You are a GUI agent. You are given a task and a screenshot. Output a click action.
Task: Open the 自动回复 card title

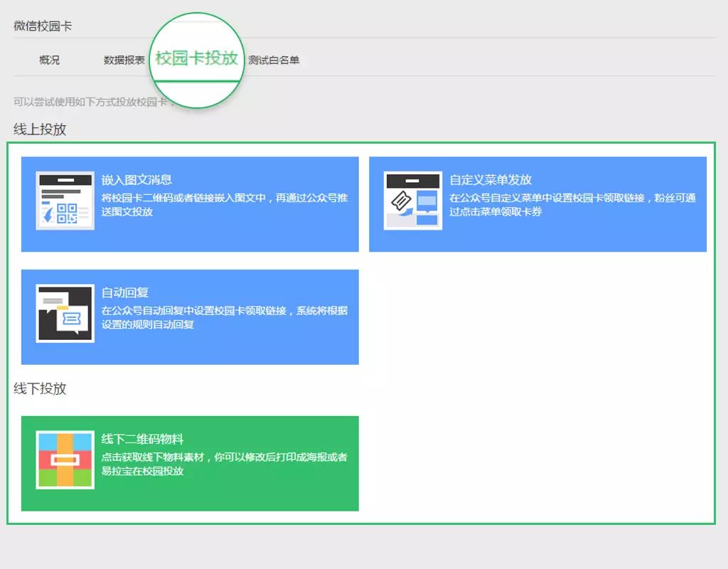click(x=125, y=292)
